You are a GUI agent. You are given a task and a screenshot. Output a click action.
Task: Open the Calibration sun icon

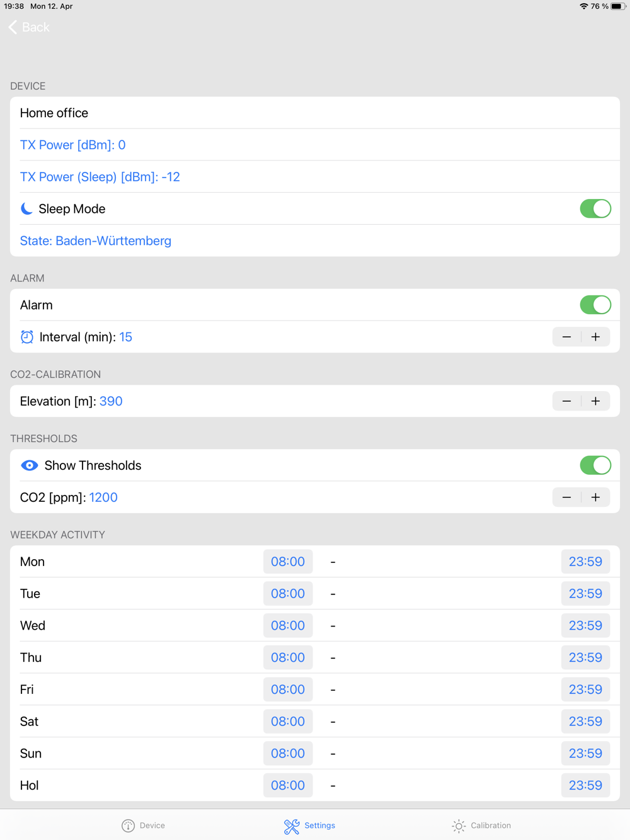coord(459,826)
